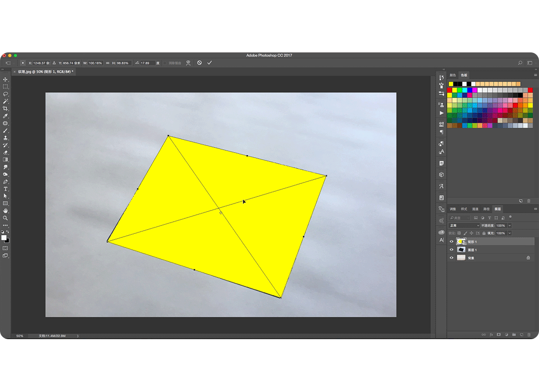Click the 纹理.jpg document tab
The height and width of the screenshot is (392, 539).
point(45,72)
